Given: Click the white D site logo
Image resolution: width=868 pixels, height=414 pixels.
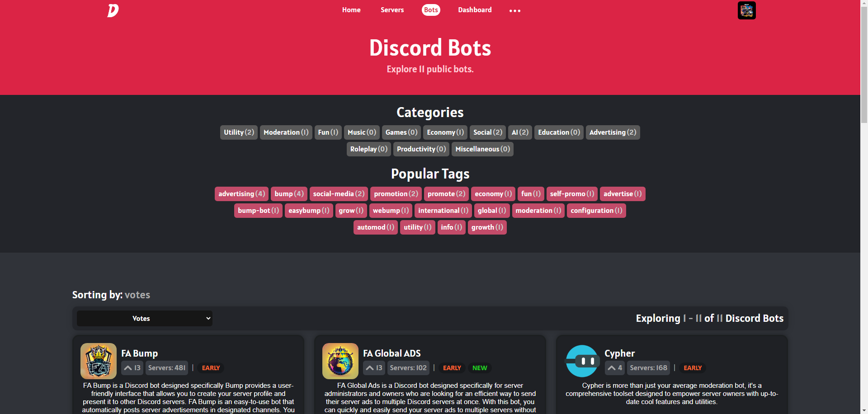Looking at the screenshot, I should (113, 10).
